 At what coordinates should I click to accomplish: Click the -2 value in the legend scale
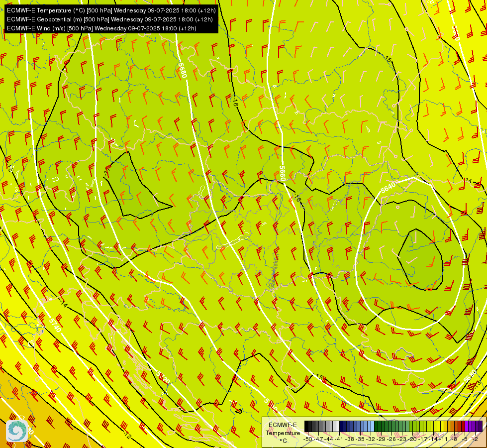[x=475, y=439]
